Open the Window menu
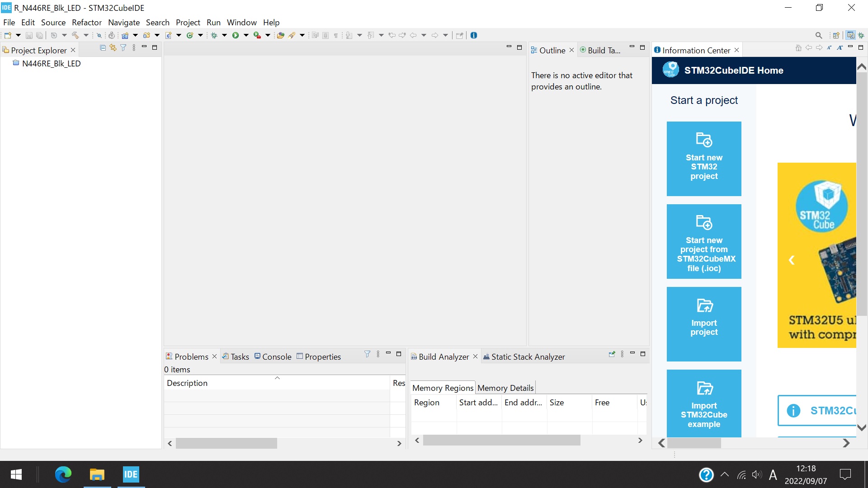Screen dimensions: 868x488 [x=241, y=22]
